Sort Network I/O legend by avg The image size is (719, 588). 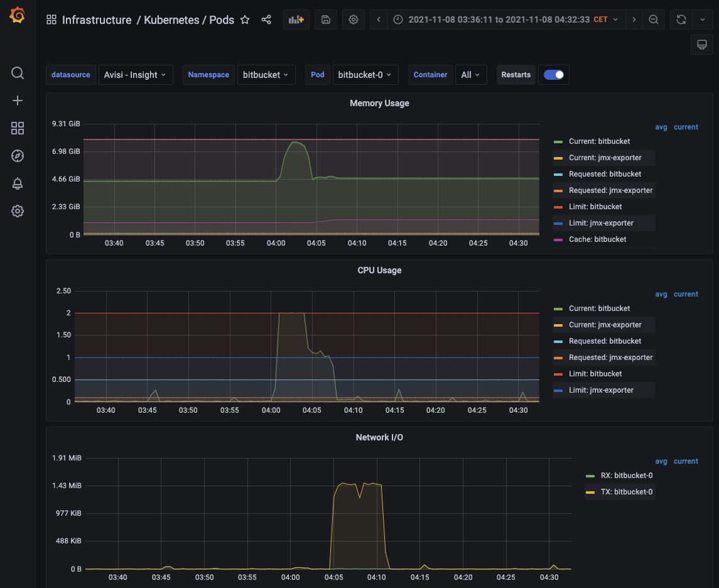click(x=661, y=461)
